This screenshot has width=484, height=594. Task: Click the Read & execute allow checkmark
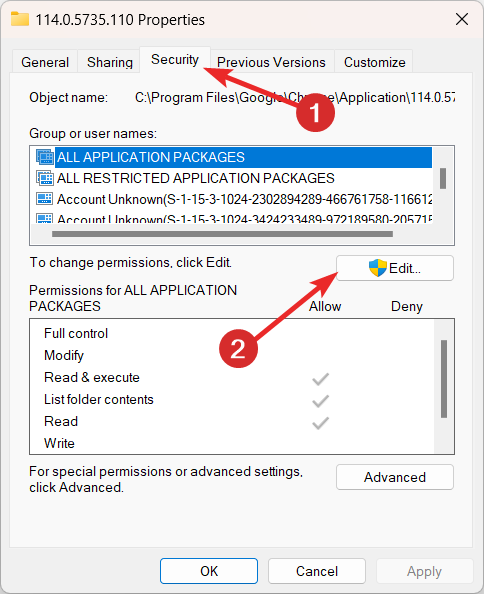click(320, 379)
